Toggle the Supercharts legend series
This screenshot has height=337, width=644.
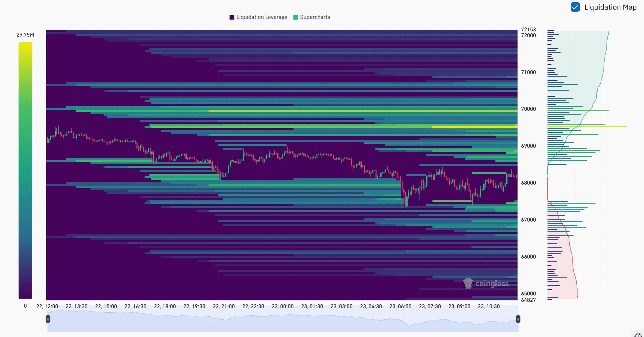point(315,17)
